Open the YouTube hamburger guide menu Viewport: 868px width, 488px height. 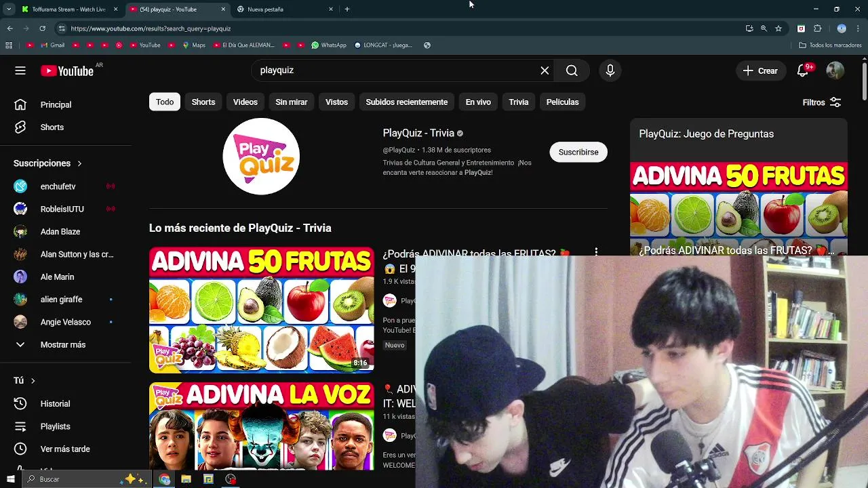pos(20,70)
